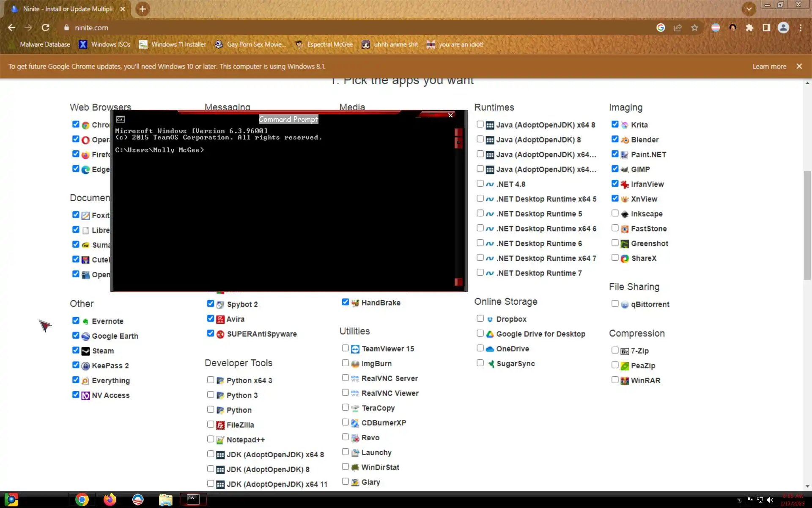Click scrollbar down arrow on page
The image size is (812, 508).
[x=807, y=486]
